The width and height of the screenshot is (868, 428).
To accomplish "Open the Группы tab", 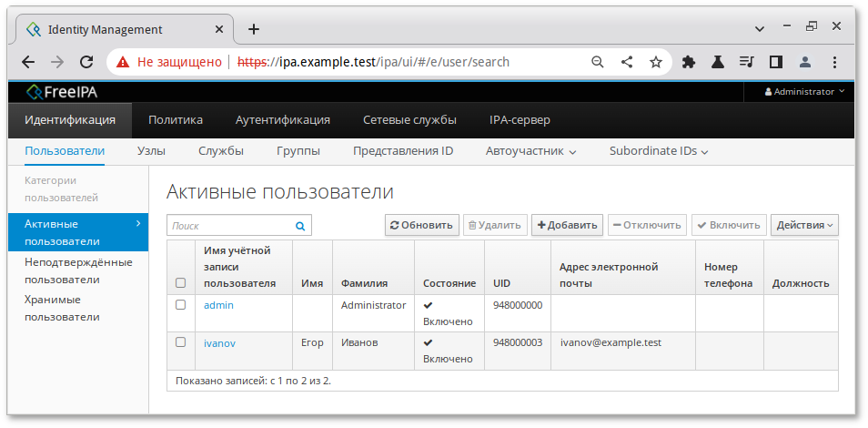I will 298,151.
